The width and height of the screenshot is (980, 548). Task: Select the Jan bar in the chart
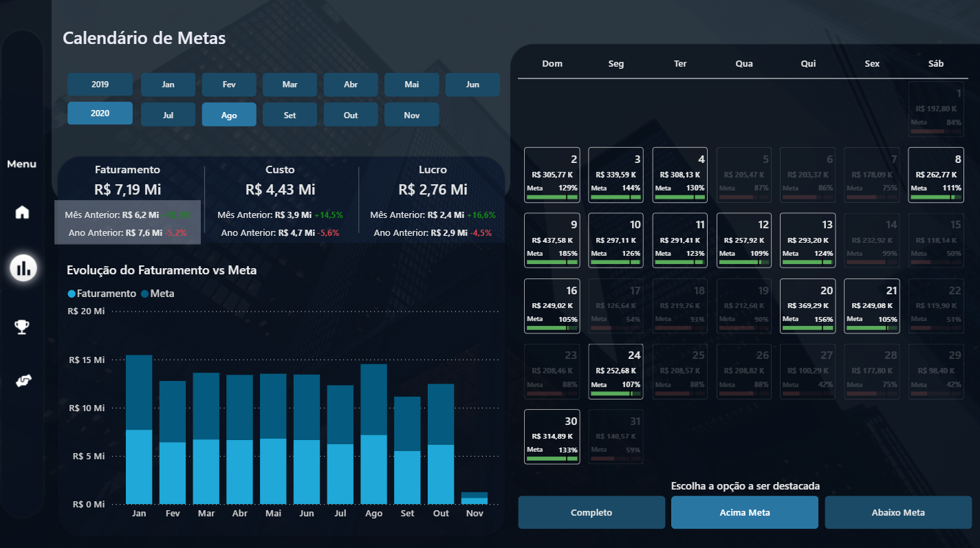point(139,430)
